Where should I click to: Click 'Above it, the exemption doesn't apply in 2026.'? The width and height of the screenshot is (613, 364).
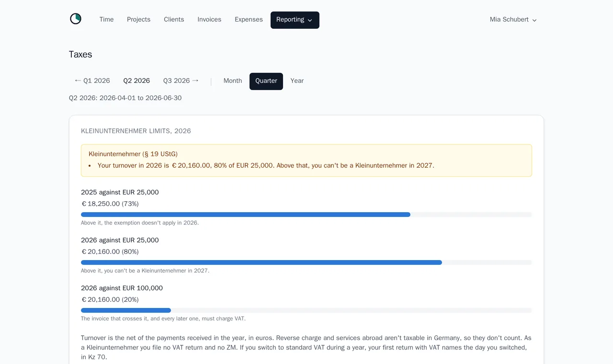(x=140, y=223)
